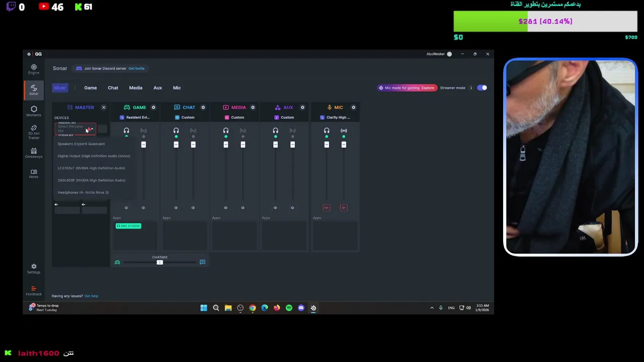644x362 pixels.
Task: Switch to the Mic tab
Action: point(177,87)
